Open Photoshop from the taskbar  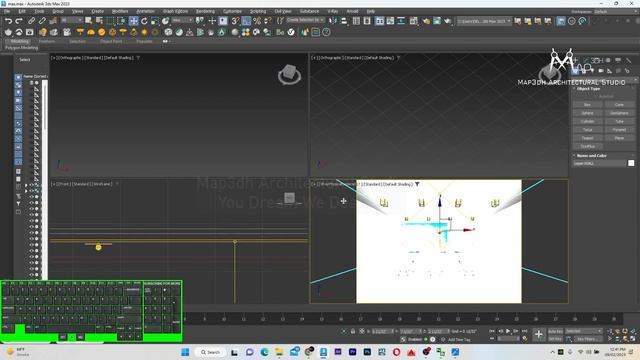[367, 352]
